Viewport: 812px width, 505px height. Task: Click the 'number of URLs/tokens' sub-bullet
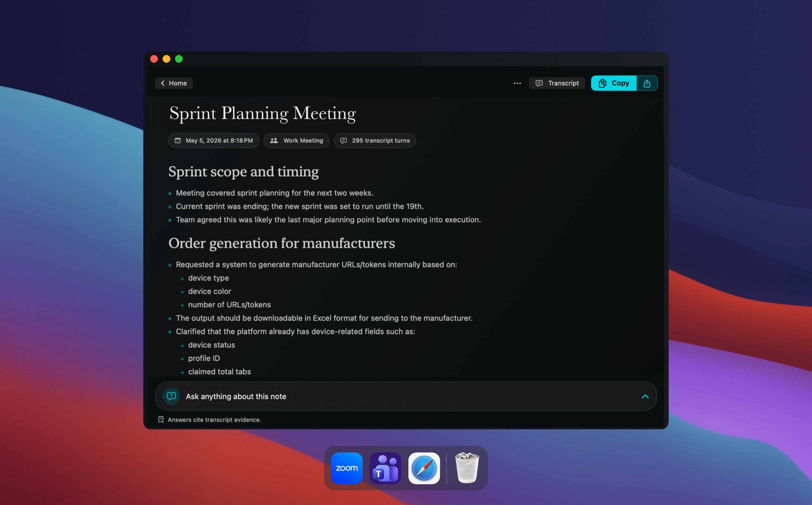click(x=229, y=305)
